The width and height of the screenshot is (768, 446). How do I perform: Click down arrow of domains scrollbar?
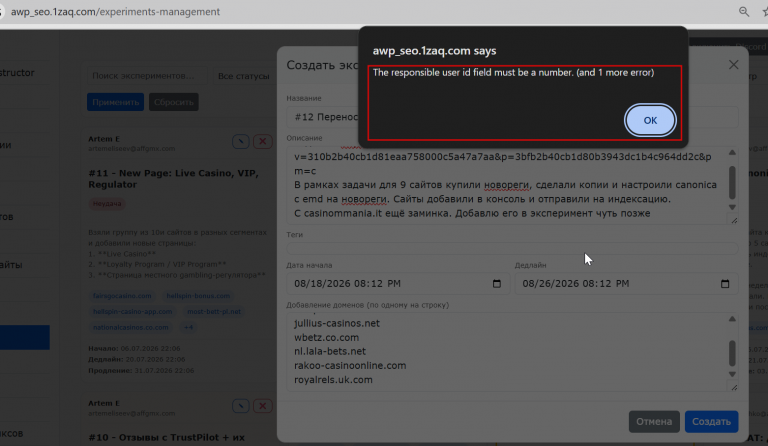pyautogui.click(x=732, y=374)
